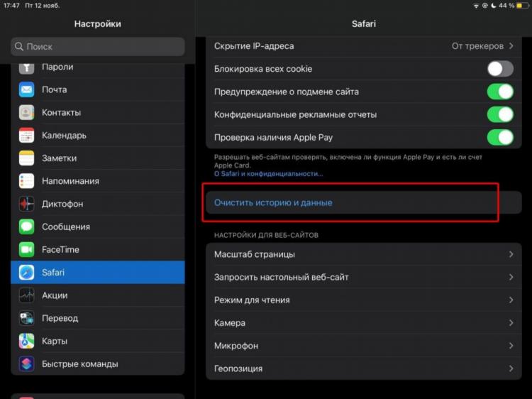Disable Предупреждение о подмене сайта switch
532x399 pixels.
[500, 92]
